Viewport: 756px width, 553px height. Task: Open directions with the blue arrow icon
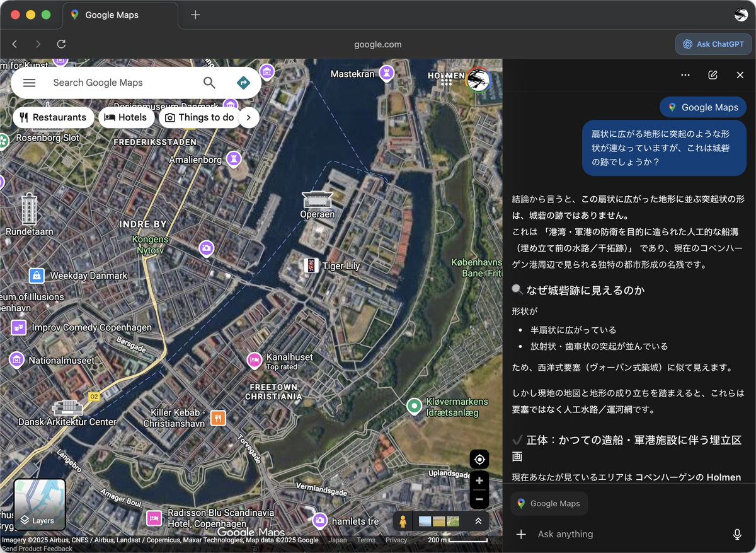point(243,83)
